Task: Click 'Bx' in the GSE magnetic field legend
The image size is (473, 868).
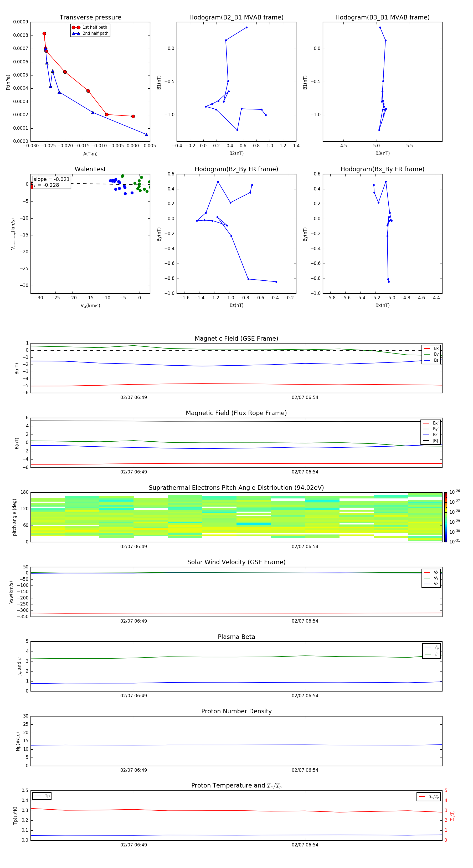Action: tap(431, 349)
